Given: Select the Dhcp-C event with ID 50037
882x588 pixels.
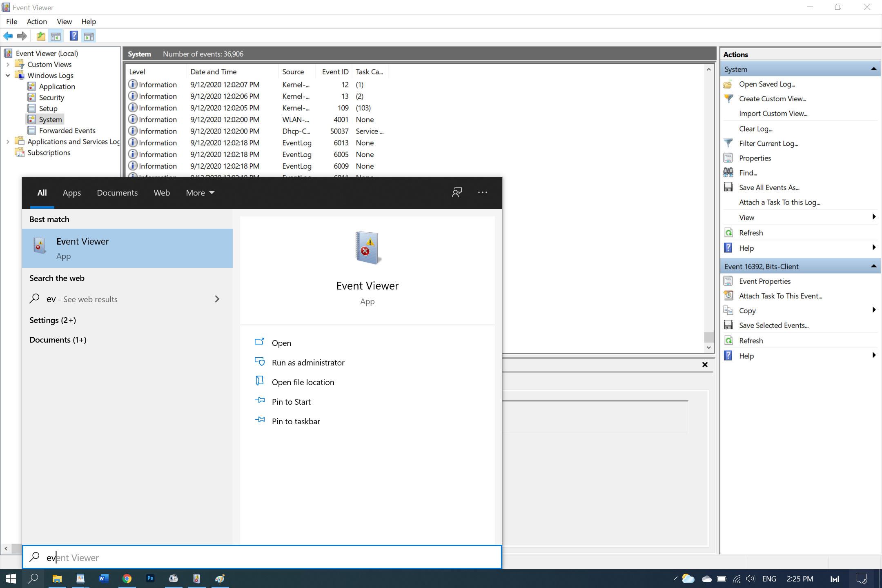Looking at the screenshot, I should click(x=257, y=131).
